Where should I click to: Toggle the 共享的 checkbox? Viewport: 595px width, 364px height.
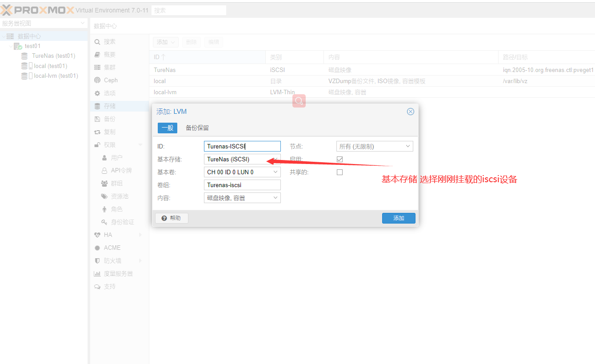click(x=340, y=172)
